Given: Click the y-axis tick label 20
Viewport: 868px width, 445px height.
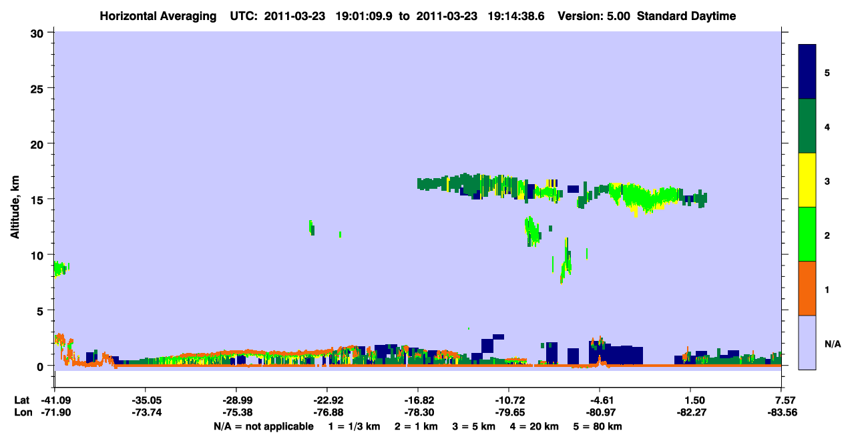Looking at the screenshot, I should pos(39,143).
